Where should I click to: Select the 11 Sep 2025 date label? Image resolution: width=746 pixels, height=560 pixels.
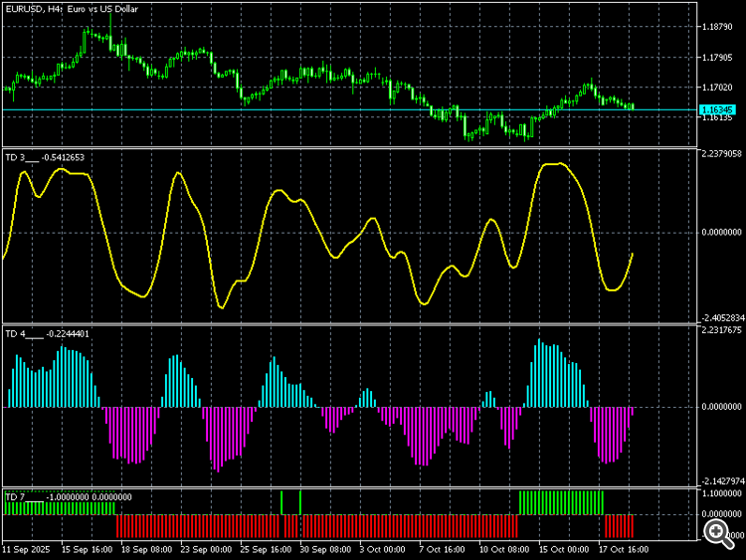tap(26, 549)
